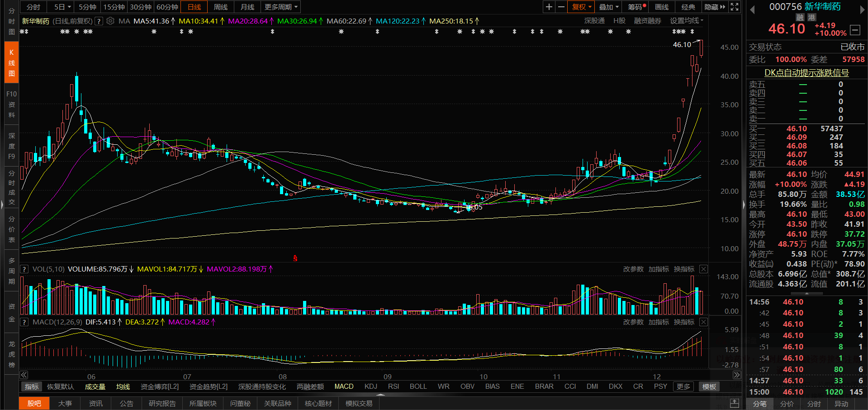The height and width of the screenshot is (410, 868).
Task: Zoom out the chart with minus button
Action: pyautogui.click(x=561, y=7)
